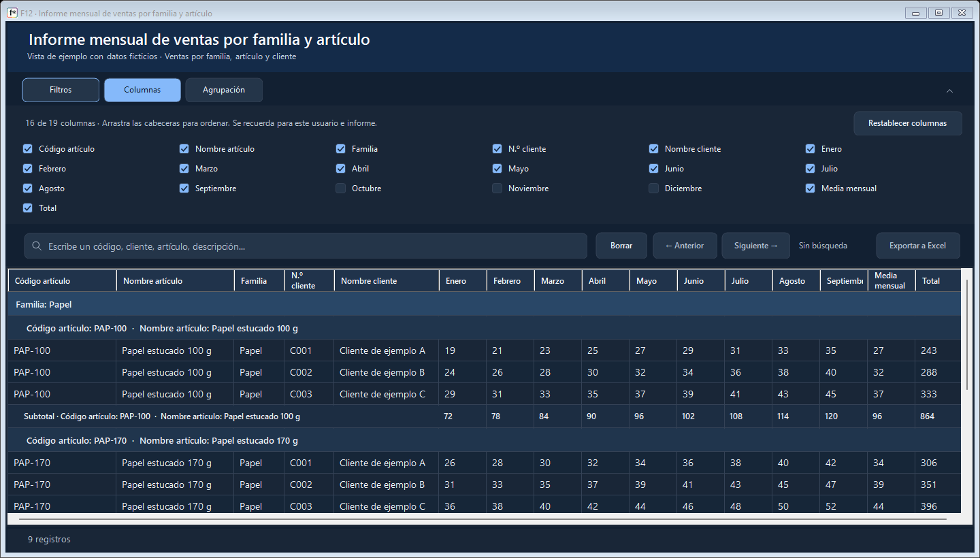Disable the Media mensual column checkbox
This screenshot has width=980, height=558.
(x=811, y=188)
